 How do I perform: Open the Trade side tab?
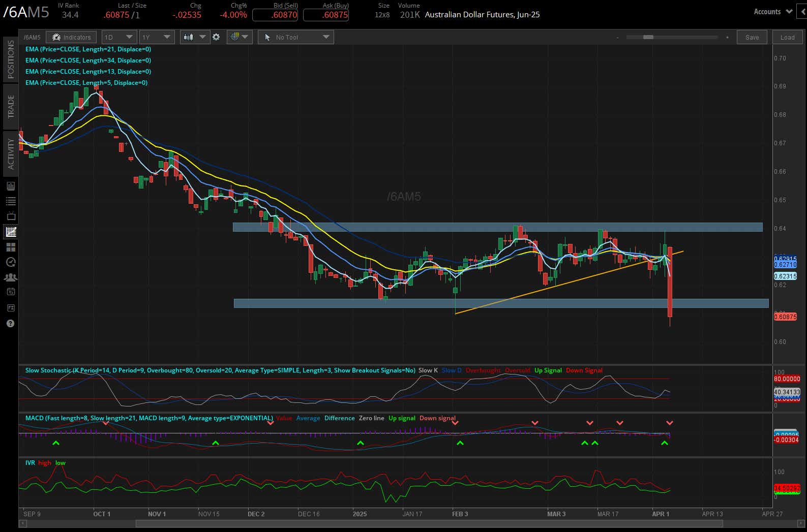[11, 106]
